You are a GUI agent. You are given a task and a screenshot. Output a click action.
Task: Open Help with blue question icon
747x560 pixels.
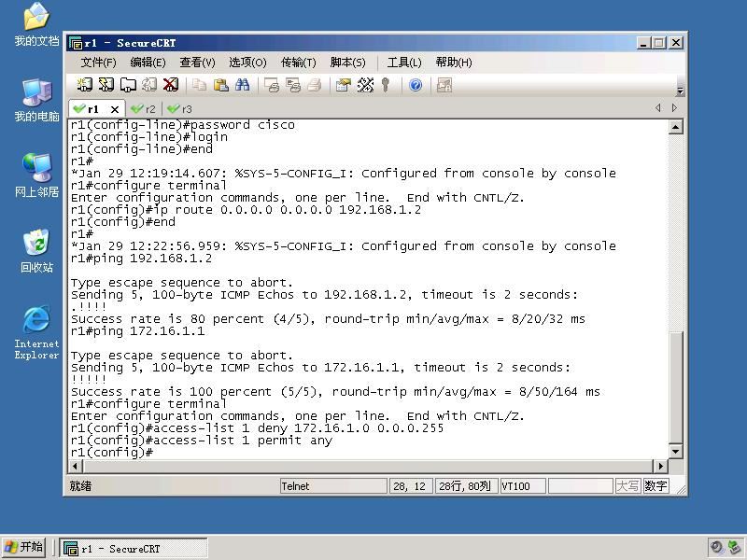coord(416,85)
